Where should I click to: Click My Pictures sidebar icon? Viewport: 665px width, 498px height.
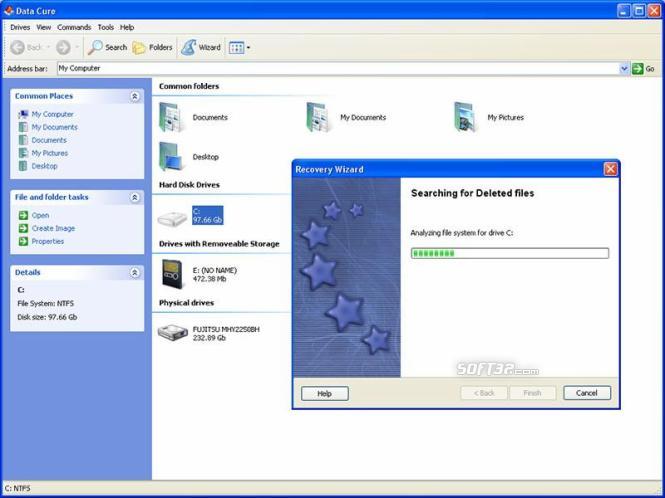point(23,153)
